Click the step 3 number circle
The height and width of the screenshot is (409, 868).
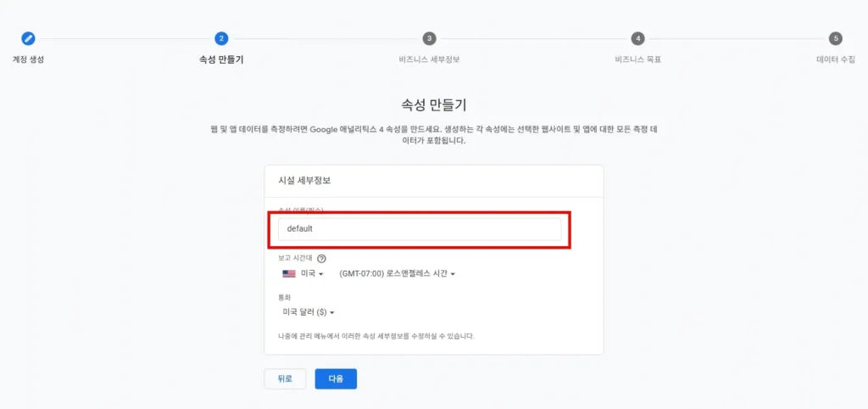pos(430,38)
